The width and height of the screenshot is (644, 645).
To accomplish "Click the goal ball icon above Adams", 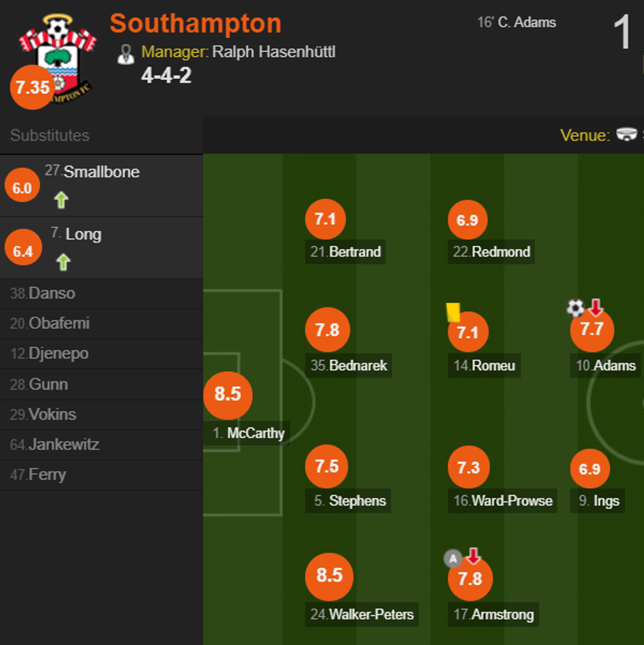I will point(575,307).
